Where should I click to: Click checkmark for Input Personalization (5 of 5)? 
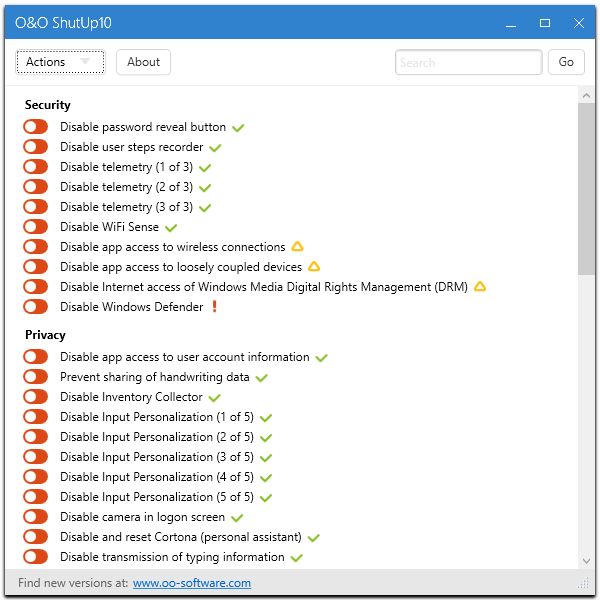pos(266,498)
